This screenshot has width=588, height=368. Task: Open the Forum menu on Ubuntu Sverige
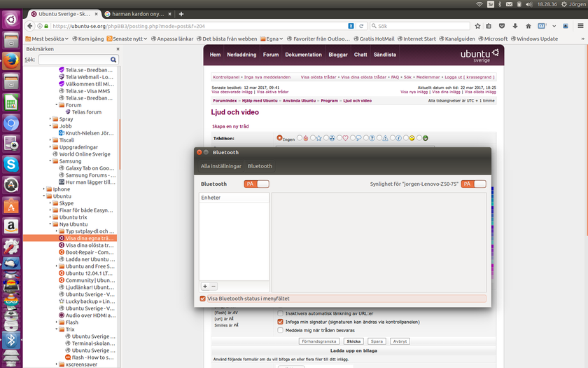271,55
